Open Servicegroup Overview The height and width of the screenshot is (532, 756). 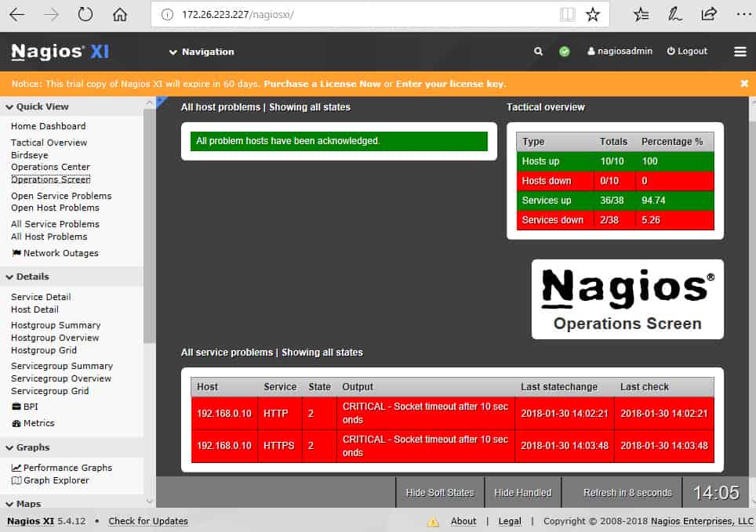(61, 378)
